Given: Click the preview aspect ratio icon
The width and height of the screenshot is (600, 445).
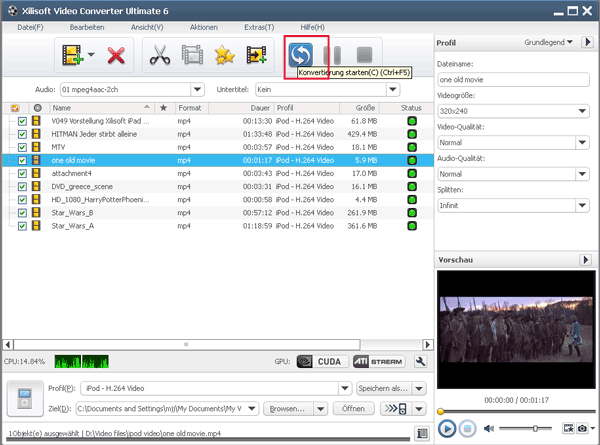Looking at the screenshot, I should click(568, 428).
